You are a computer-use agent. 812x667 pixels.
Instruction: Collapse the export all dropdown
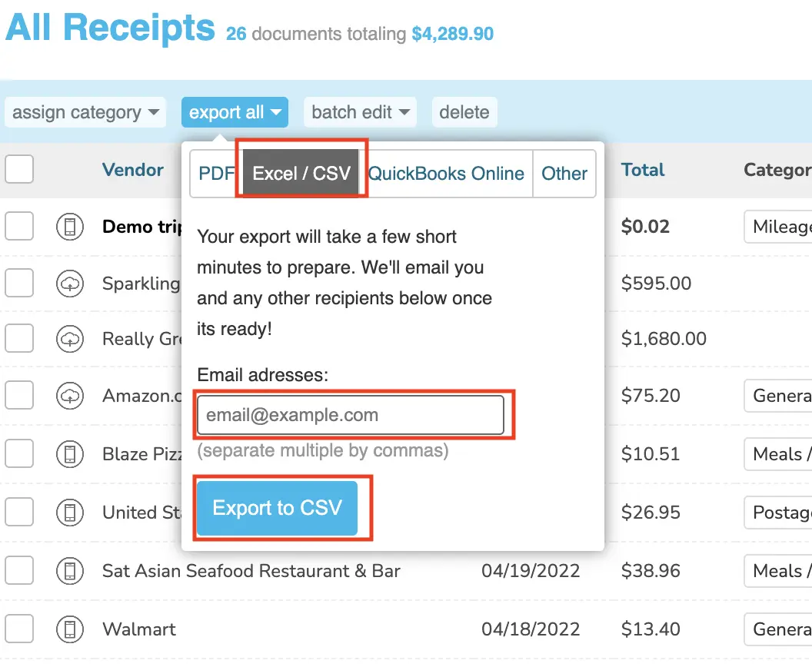click(235, 112)
